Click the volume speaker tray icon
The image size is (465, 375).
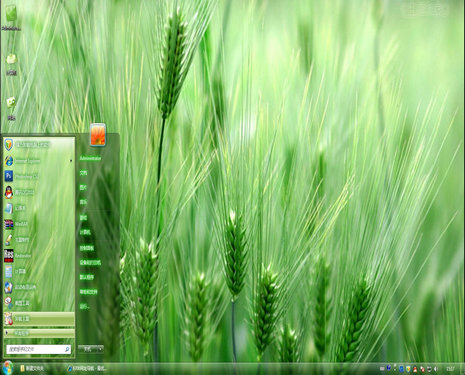(x=436, y=369)
